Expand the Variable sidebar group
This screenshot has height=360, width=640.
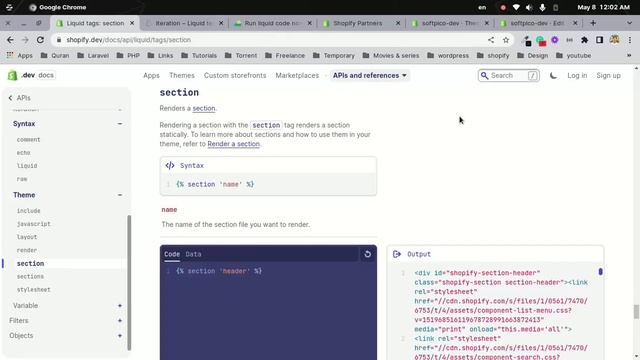pyautogui.click(x=120, y=306)
